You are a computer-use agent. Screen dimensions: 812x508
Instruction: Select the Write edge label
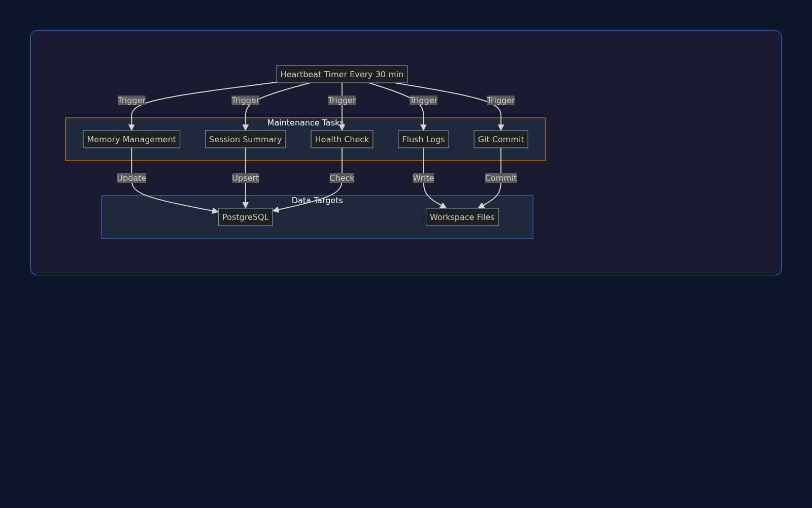[423, 178]
